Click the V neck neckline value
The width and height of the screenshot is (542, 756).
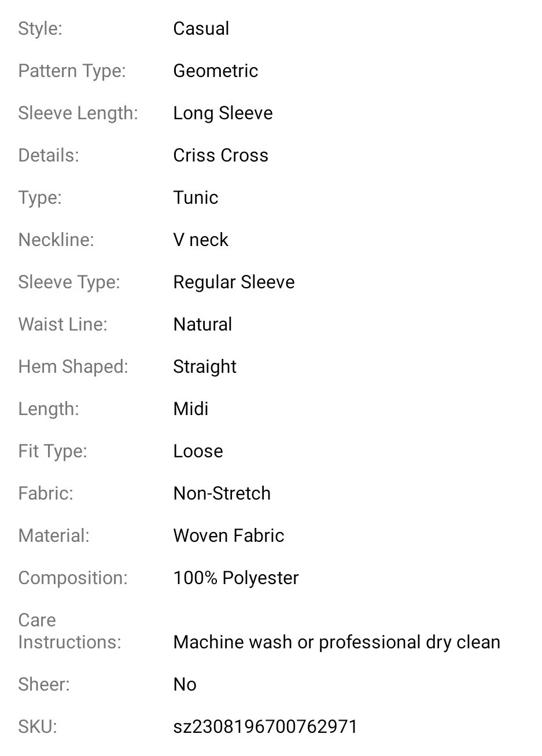click(200, 240)
